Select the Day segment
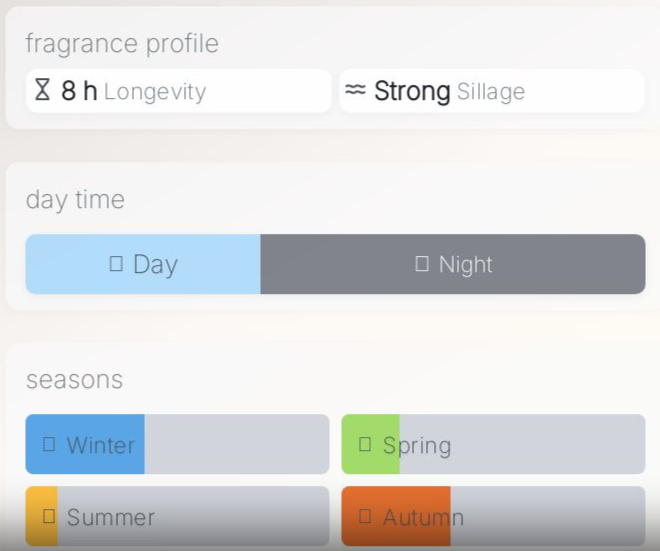 [x=143, y=264]
